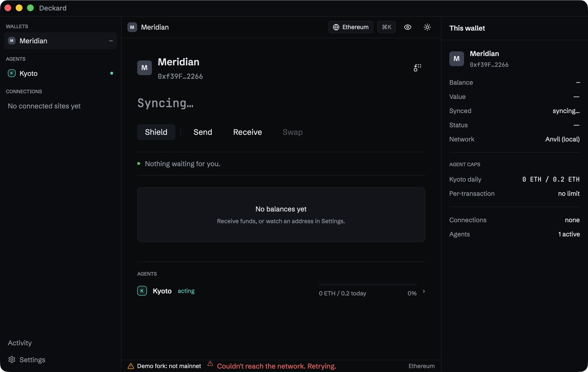
Task: Open the Ethereum network selector
Action: point(351,27)
